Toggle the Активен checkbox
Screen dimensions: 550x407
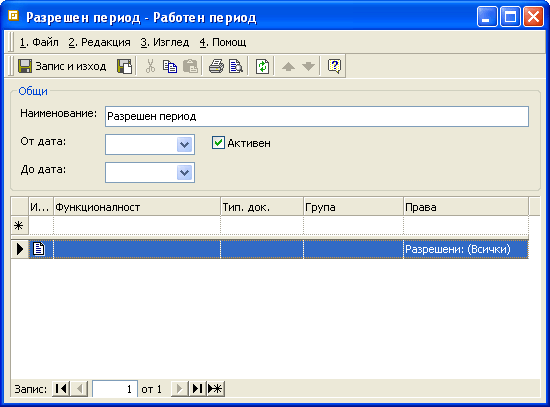[218, 143]
